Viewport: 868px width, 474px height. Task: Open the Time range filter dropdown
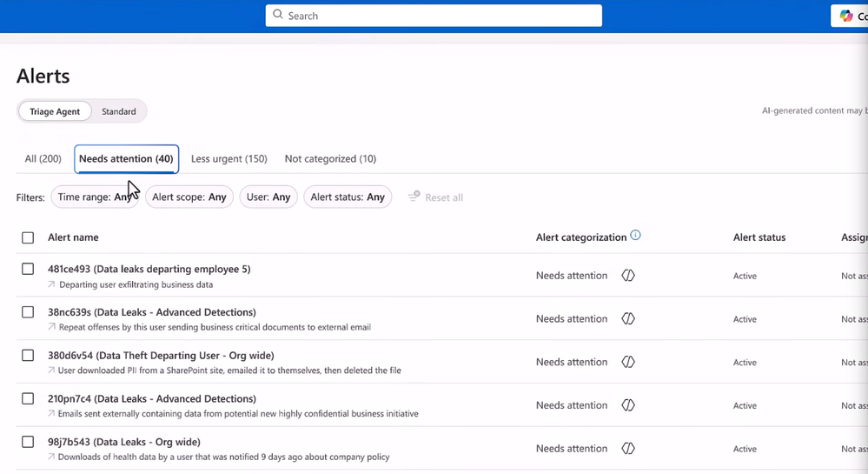(x=94, y=197)
